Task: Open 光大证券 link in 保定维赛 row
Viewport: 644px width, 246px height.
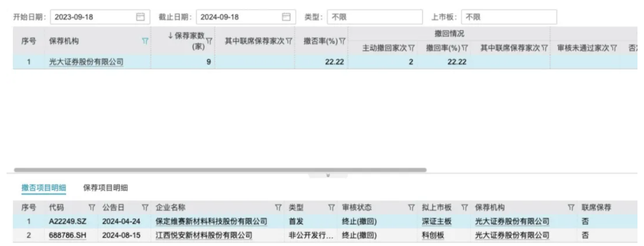Action: tap(512, 221)
